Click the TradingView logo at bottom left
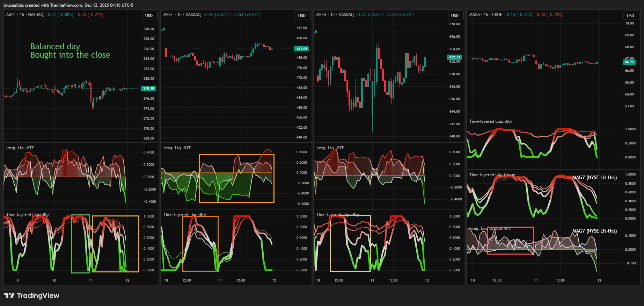644x306 pixels. pyautogui.click(x=32, y=296)
